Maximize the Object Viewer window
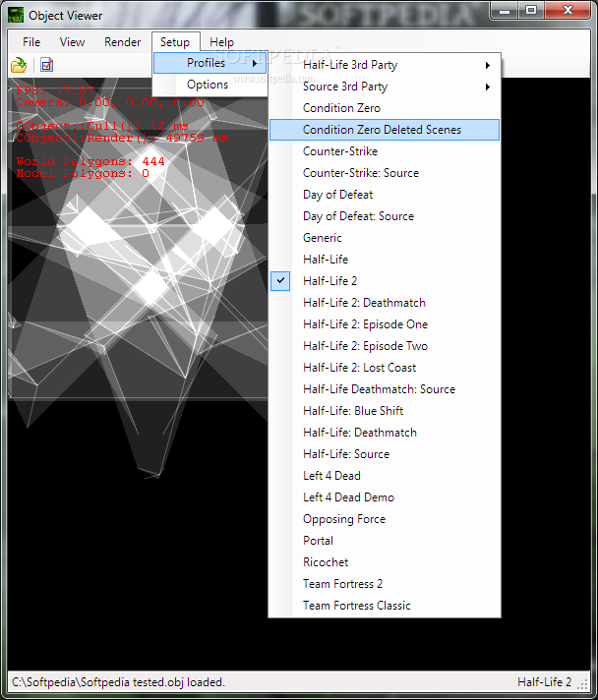Image resolution: width=598 pixels, height=700 pixels. 531,11
